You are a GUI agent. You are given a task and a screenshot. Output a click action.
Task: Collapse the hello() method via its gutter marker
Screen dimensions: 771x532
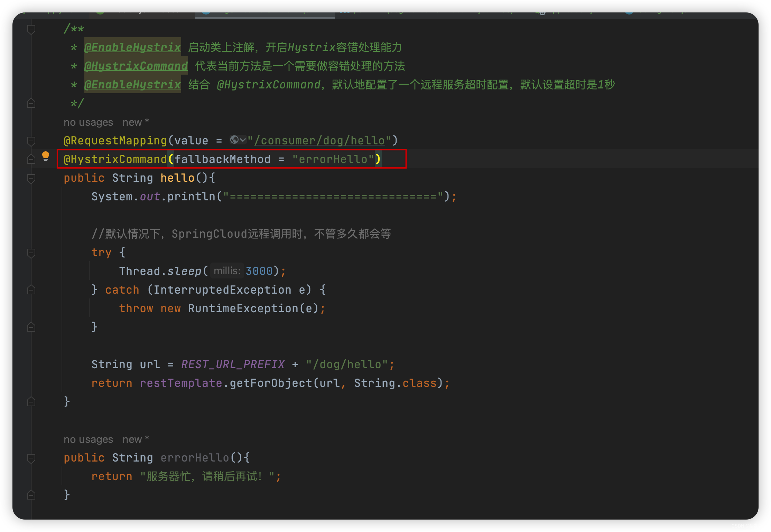pyautogui.click(x=31, y=178)
